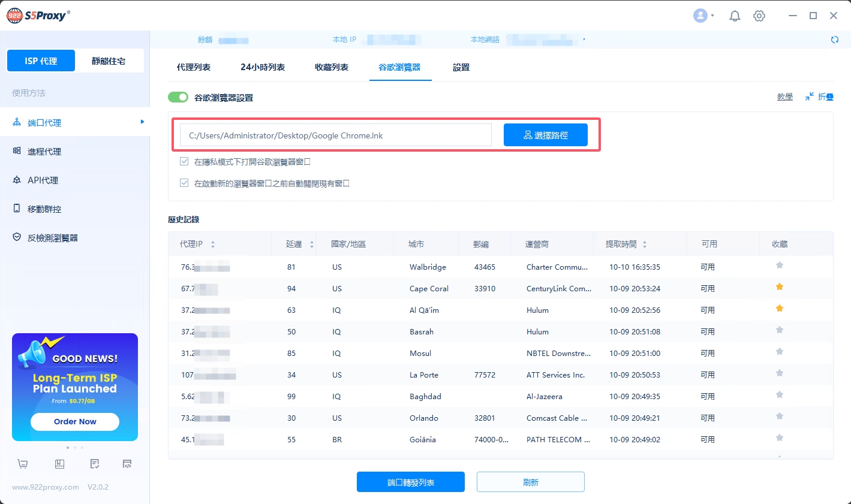Click the 端口轉發列表 button

(x=410, y=482)
